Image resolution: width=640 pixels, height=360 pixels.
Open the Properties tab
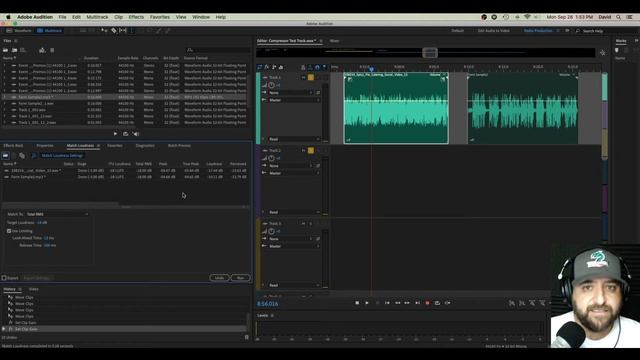point(45,146)
